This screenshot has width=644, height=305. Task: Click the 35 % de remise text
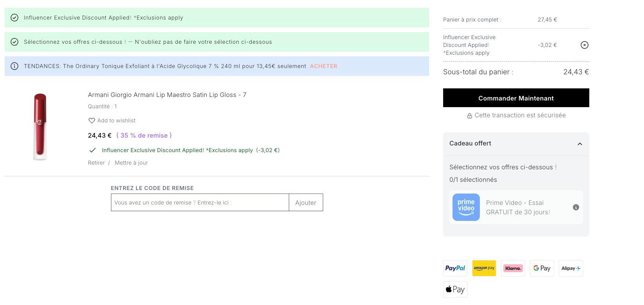click(144, 135)
